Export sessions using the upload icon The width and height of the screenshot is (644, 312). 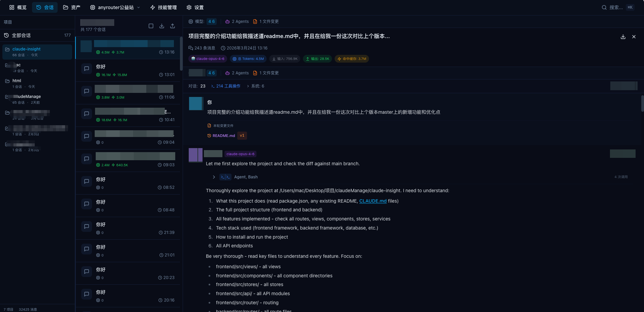(x=173, y=26)
